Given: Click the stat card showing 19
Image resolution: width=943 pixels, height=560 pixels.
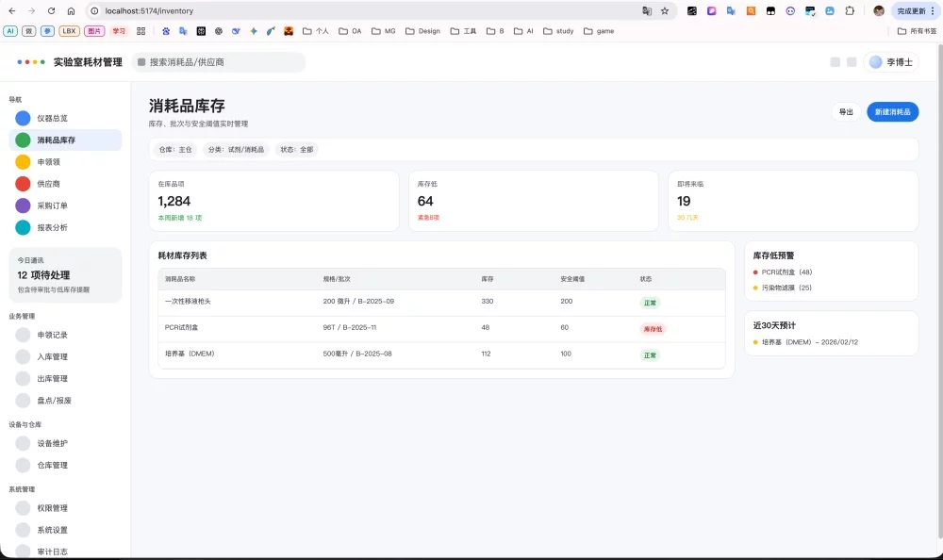Looking at the screenshot, I should point(793,201).
